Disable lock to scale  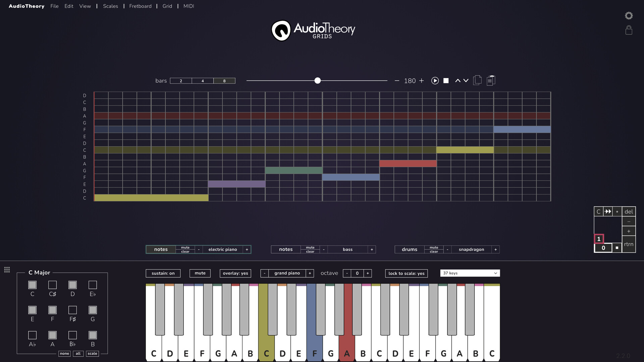pyautogui.click(x=406, y=273)
